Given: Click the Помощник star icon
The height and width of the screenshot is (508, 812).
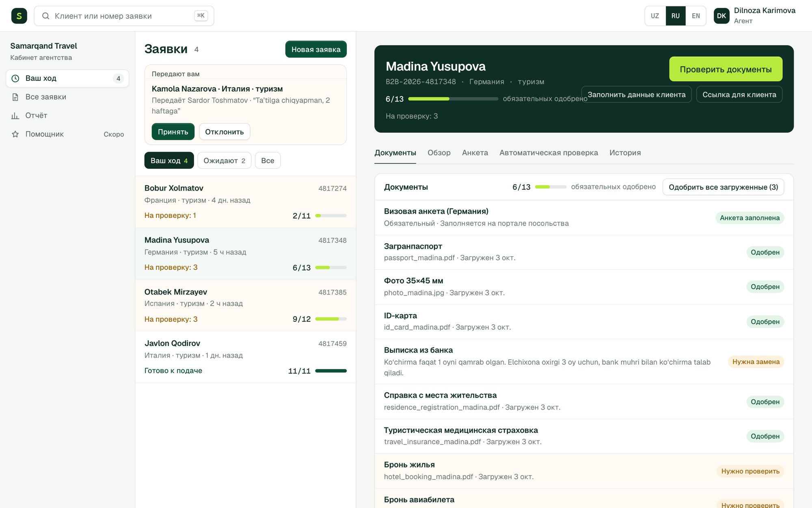Looking at the screenshot, I should point(15,134).
